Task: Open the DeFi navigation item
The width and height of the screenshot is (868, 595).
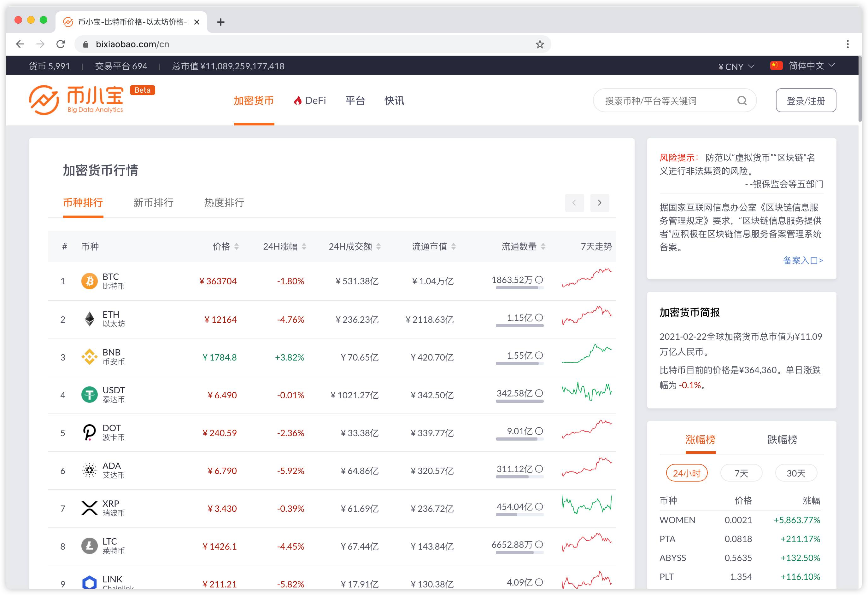Action: pyautogui.click(x=310, y=101)
